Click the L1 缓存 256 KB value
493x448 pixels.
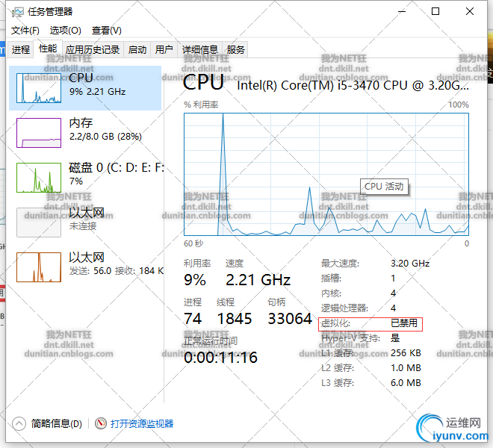coord(406,352)
